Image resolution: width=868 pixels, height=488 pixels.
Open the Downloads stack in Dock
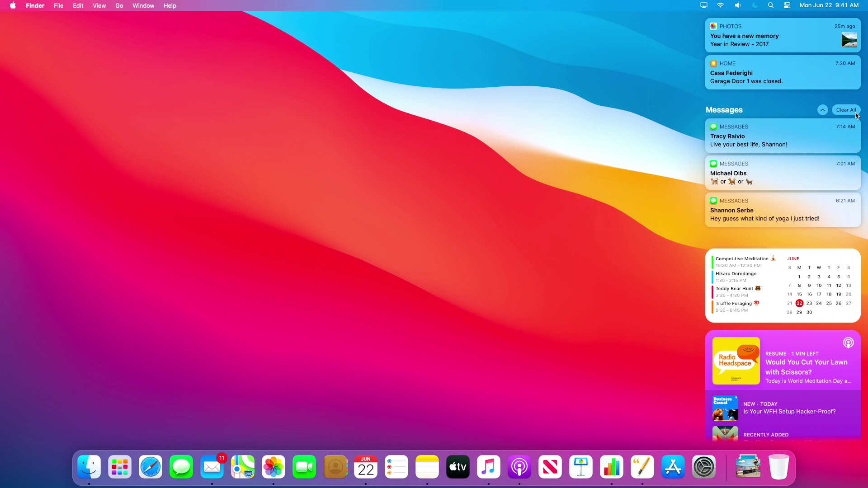coord(748,467)
